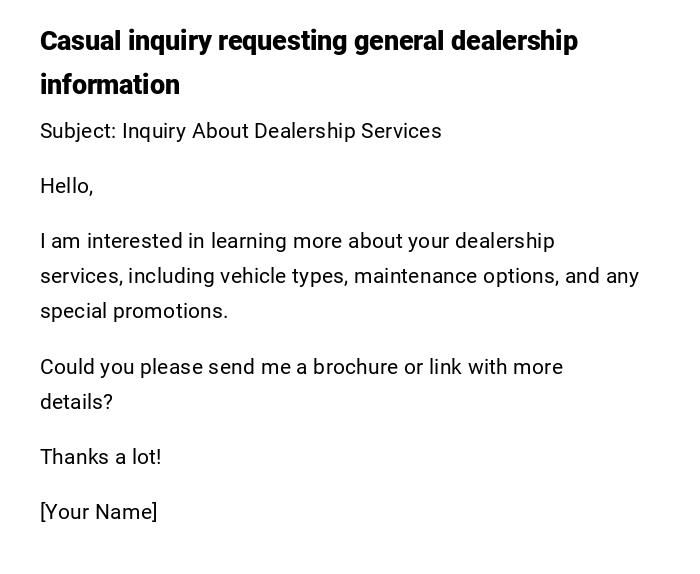The height and width of the screenshot is (574, 700).
Task: Click the word "link" in the request sentence
Action: [445, 367]
